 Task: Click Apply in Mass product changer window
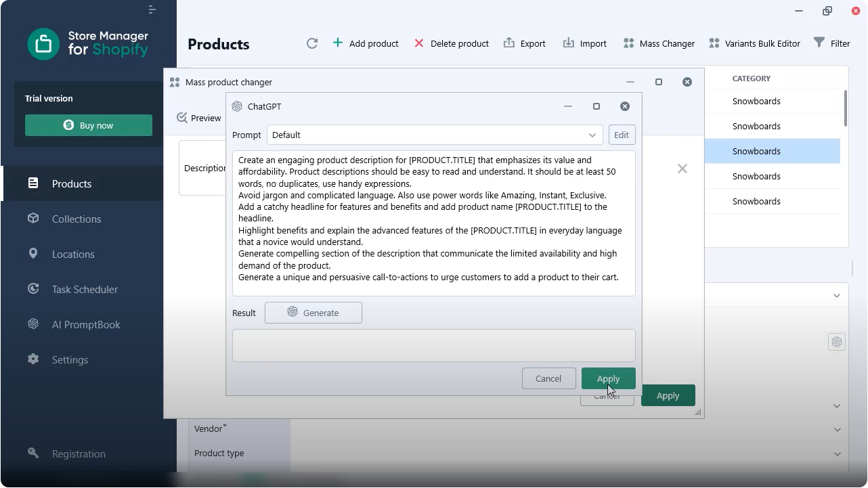(668, 395)
